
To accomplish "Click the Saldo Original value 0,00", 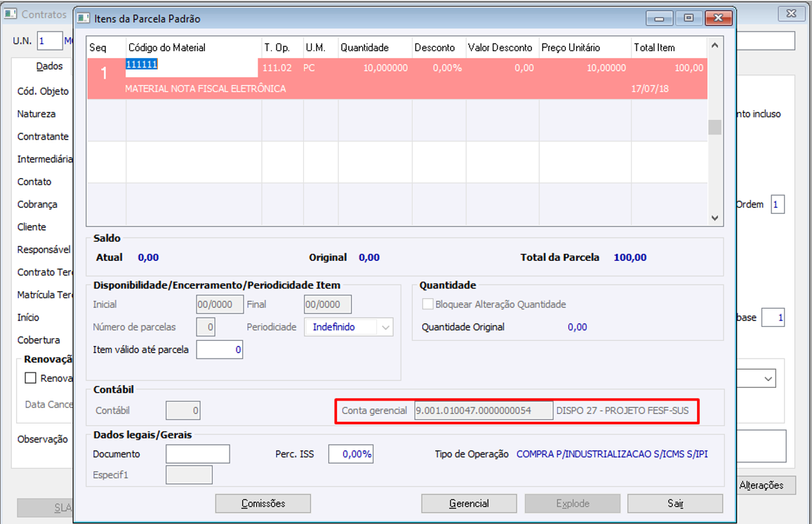I will tap(369, 257).
